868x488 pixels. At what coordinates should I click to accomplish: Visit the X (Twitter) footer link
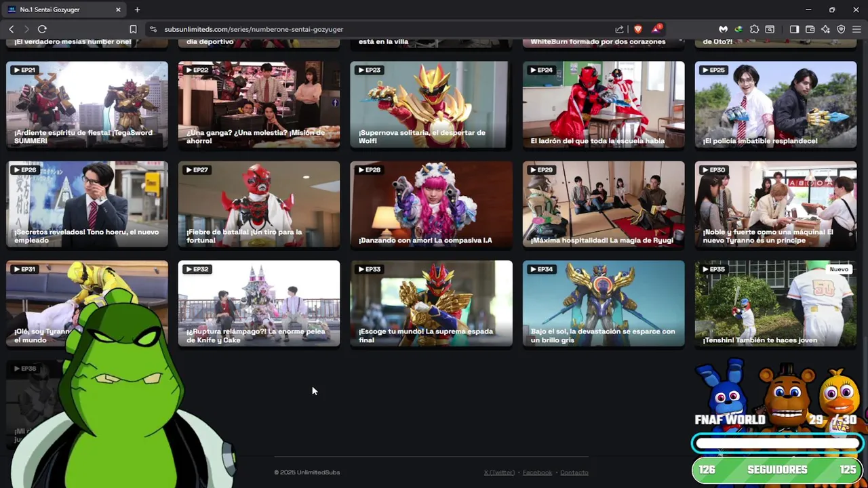(x=499, y=472)
